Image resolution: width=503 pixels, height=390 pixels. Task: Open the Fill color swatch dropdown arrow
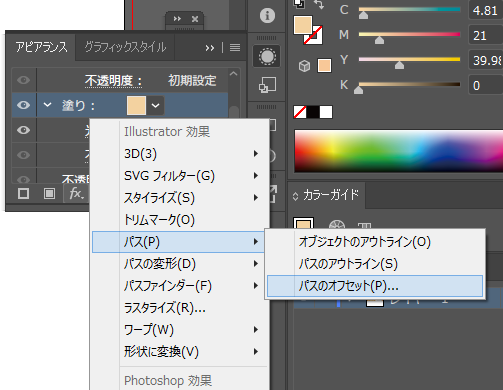(x=155, y=106)
